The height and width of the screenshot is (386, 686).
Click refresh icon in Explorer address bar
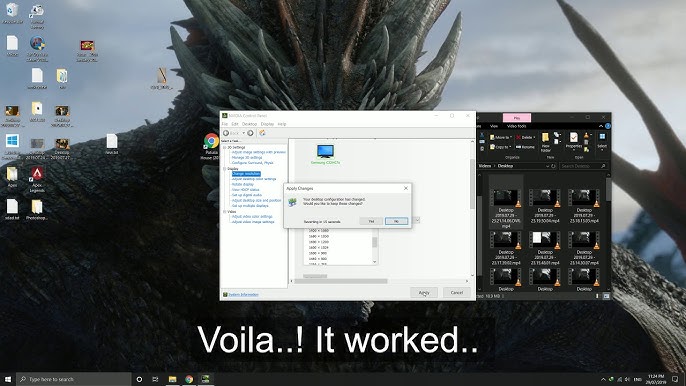[x=553, y=166]
